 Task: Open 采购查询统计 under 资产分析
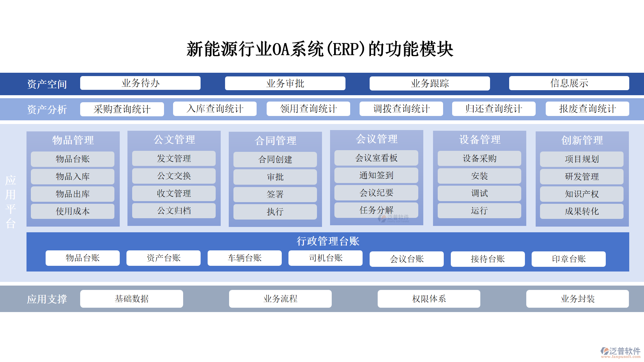[x=122, y=109]
